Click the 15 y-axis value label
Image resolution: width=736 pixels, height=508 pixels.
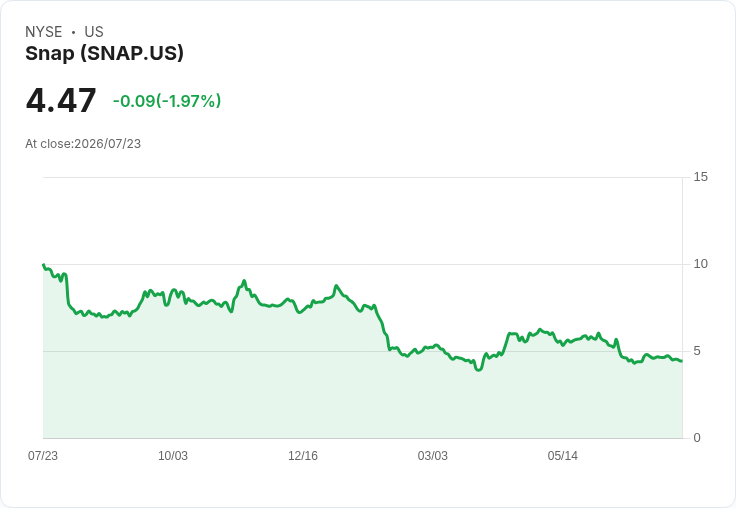point(700,177)
